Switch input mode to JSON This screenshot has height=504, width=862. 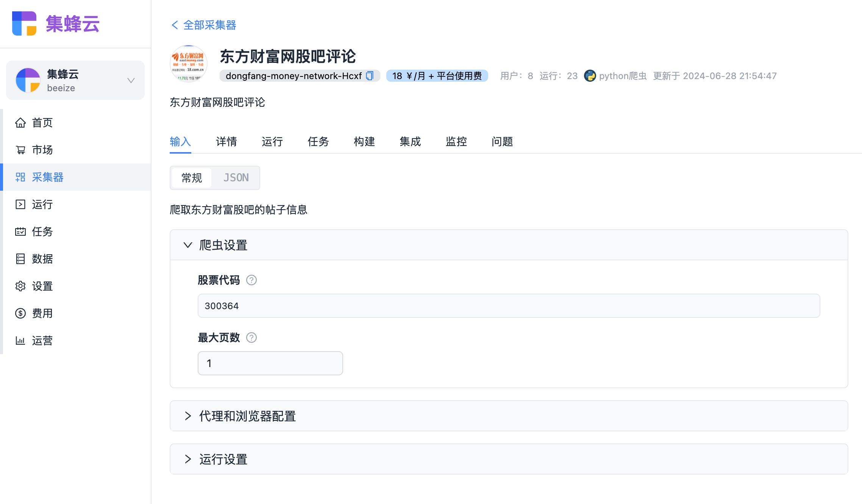point(236,178)
